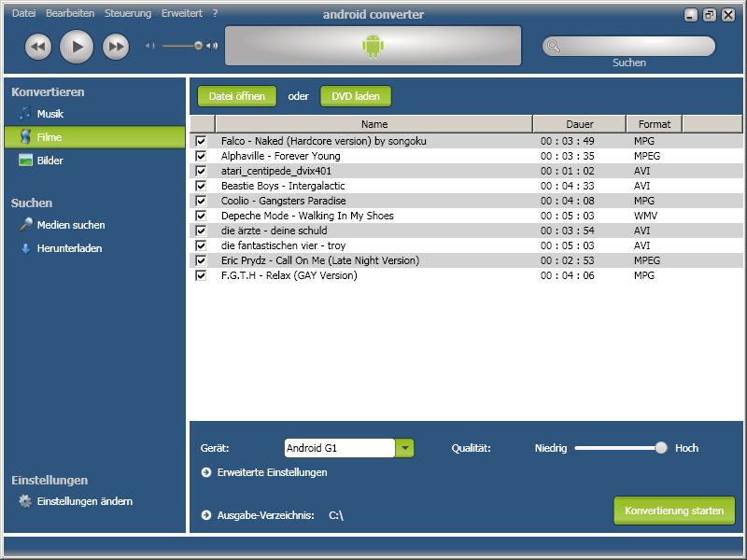Viewport: 747px width, 560px height.
Task: Click the fast-forward playback button
Action: coord(116,47)
